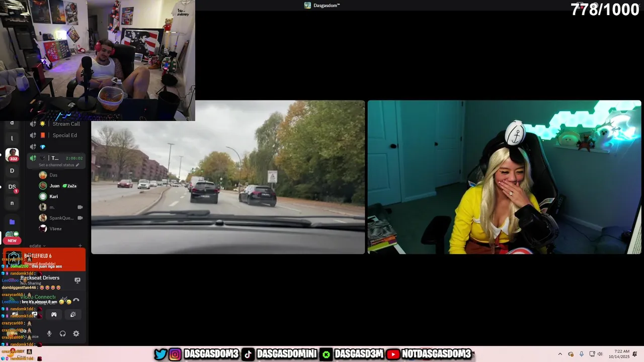644x362 pixels.
Task: Click user SpankQue in voice list
Action: coord(61,218)
